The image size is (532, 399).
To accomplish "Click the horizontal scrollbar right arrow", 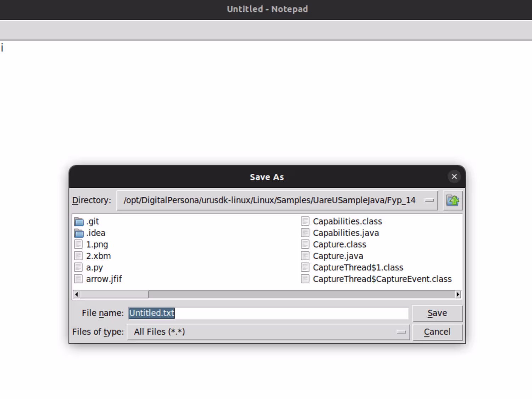I will (458, 294).
